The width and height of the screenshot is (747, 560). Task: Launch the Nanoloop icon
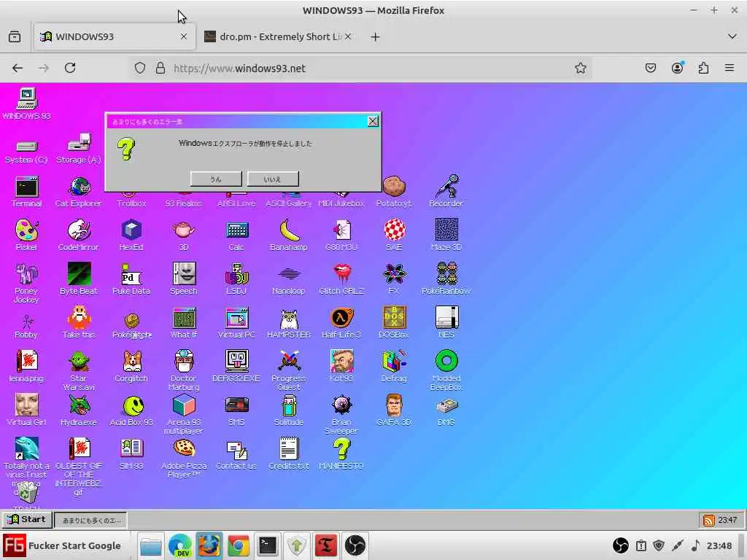click(289, 279)
